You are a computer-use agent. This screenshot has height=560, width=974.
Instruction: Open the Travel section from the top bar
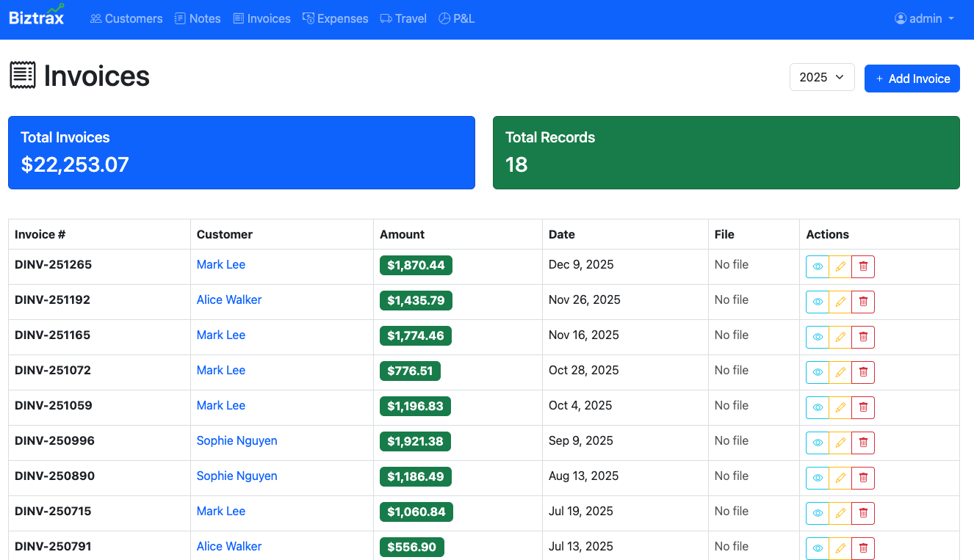pyautogui.click(x=403, y=18)
